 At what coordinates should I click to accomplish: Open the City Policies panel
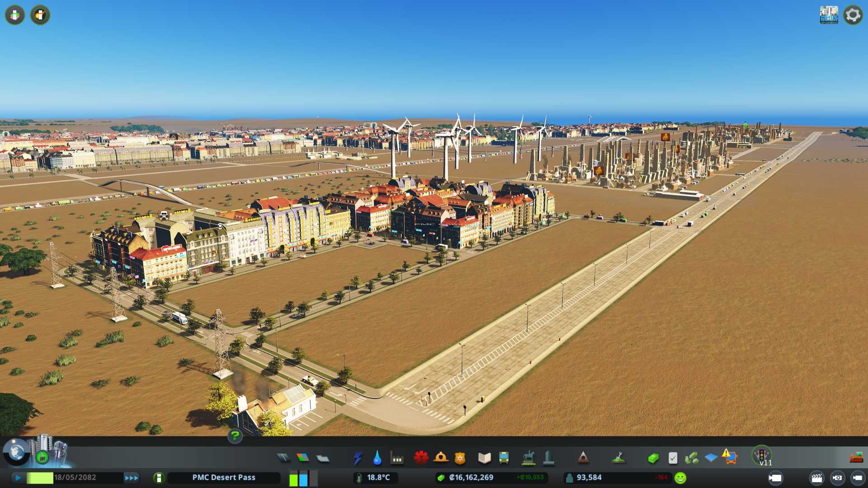point(673,458)
